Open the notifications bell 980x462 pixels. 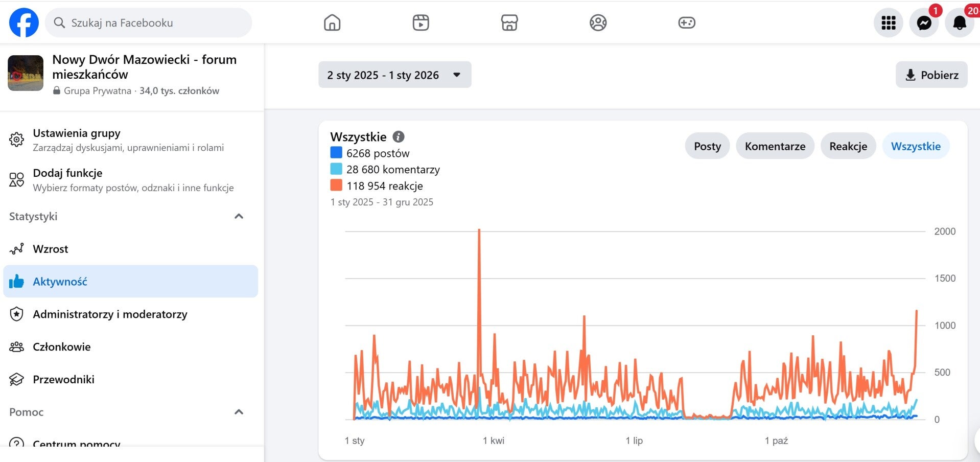tap(960, 23)
